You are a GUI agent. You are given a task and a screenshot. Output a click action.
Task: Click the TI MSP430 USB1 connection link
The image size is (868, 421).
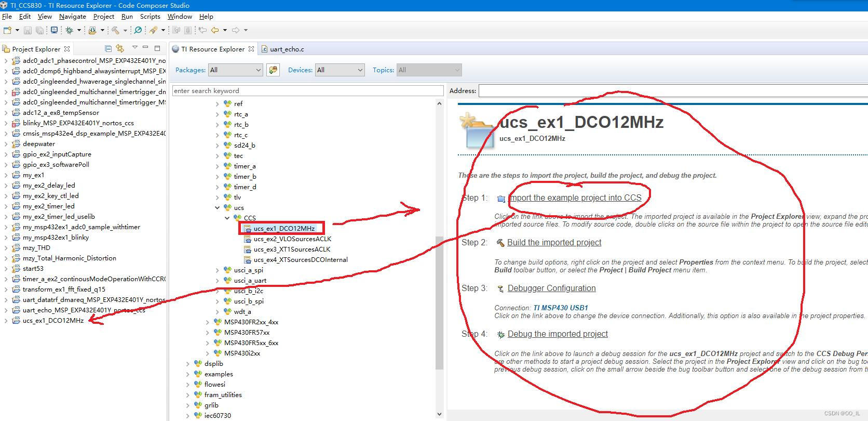click(561, 308)
